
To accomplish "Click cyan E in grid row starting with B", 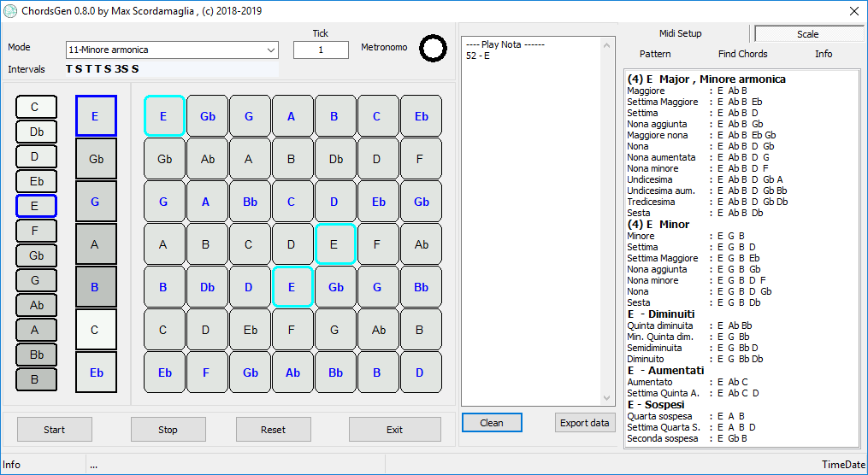I will coord(292,287).
